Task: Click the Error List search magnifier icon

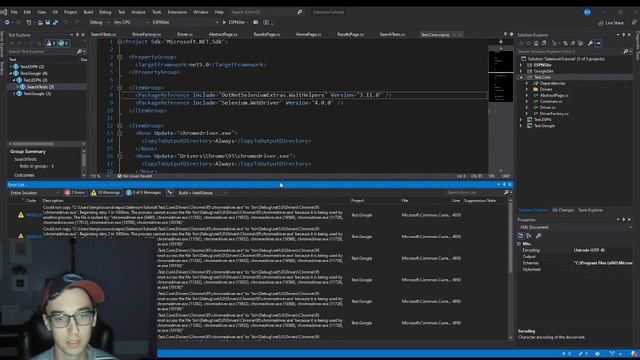Action: [506, 193]
